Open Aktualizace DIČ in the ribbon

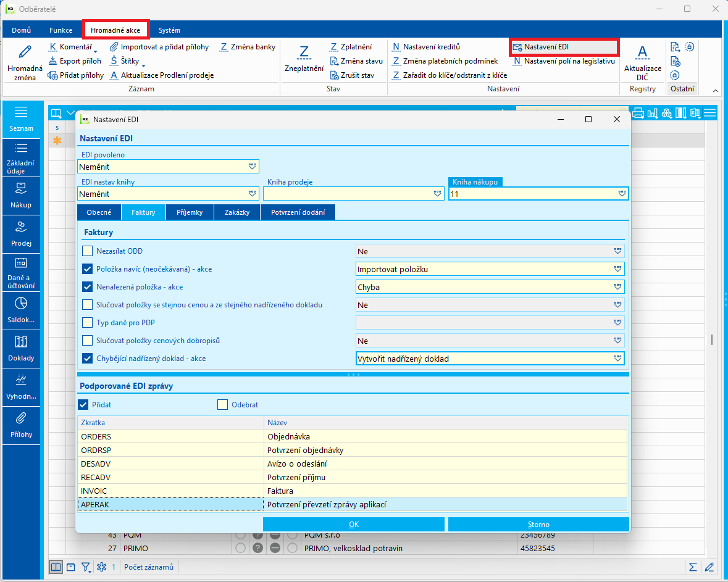point(642,63)
